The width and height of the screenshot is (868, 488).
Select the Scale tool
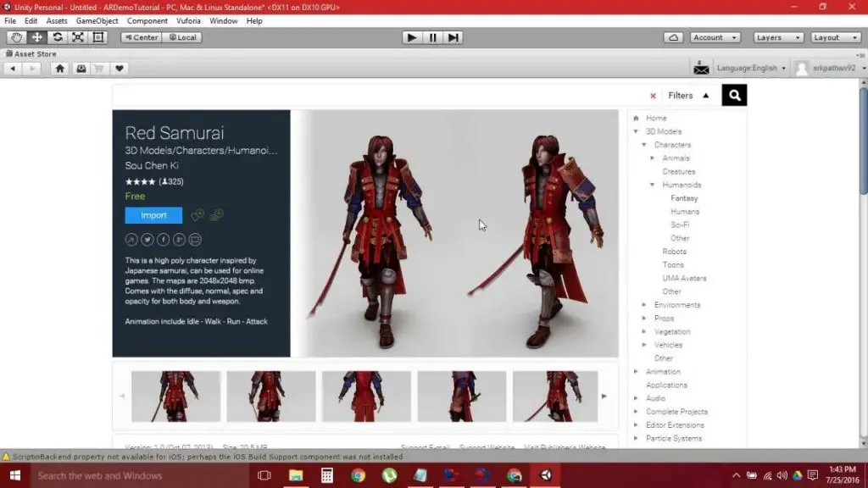78,37
